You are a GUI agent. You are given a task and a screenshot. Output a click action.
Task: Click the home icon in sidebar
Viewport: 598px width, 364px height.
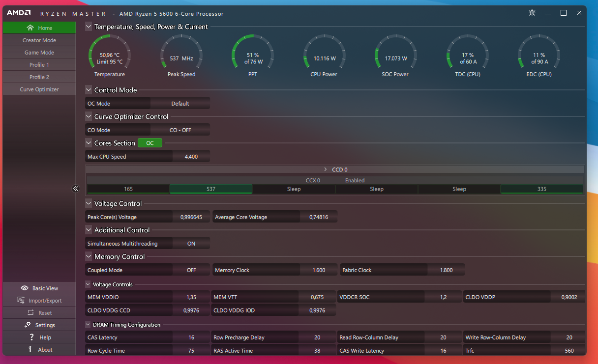point(30,28)
